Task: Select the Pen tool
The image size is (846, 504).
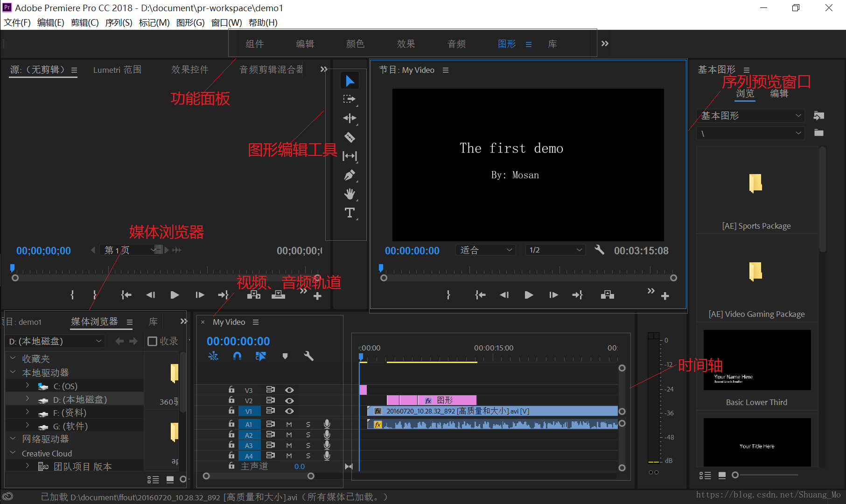Action: 350,175
